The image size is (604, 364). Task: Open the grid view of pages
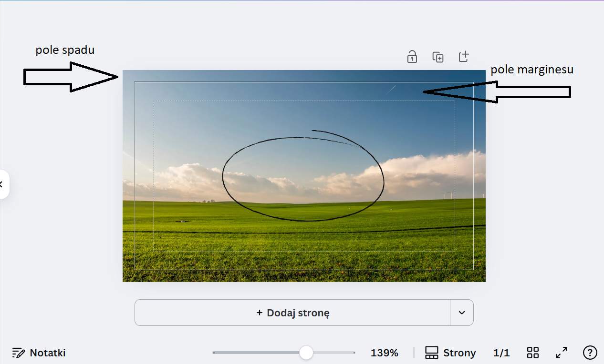pyautogui.click(x=532, y=353)
